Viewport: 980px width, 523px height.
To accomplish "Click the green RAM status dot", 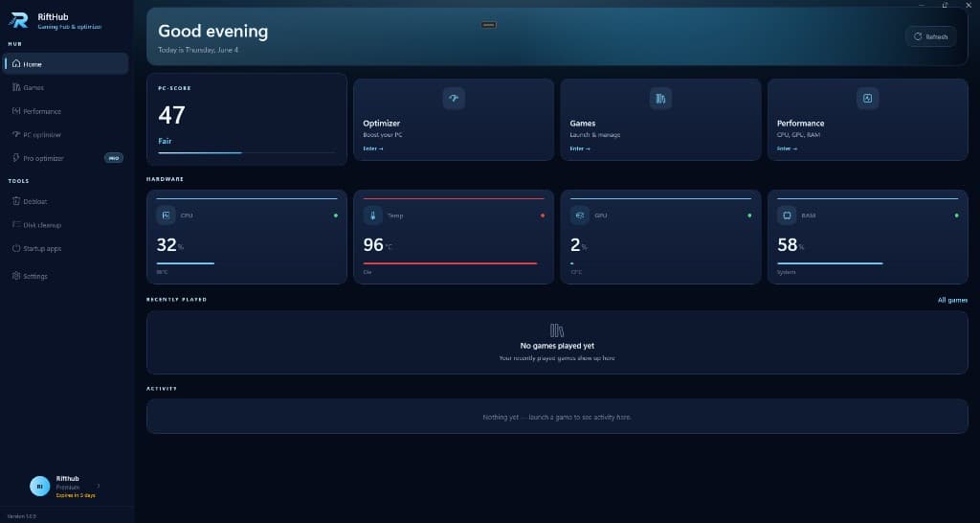I will pyautogui.click(x=956, y=216).
